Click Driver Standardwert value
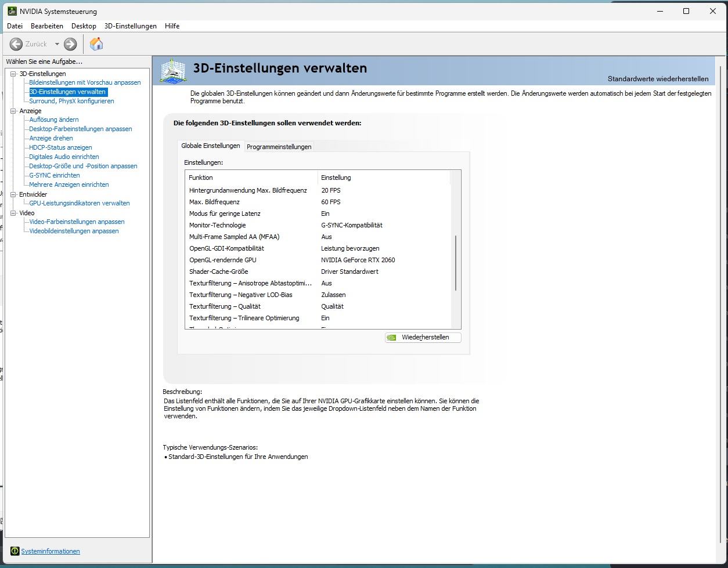Image resolution: width=728 pixels, height=568 pixels. point(349,272)
